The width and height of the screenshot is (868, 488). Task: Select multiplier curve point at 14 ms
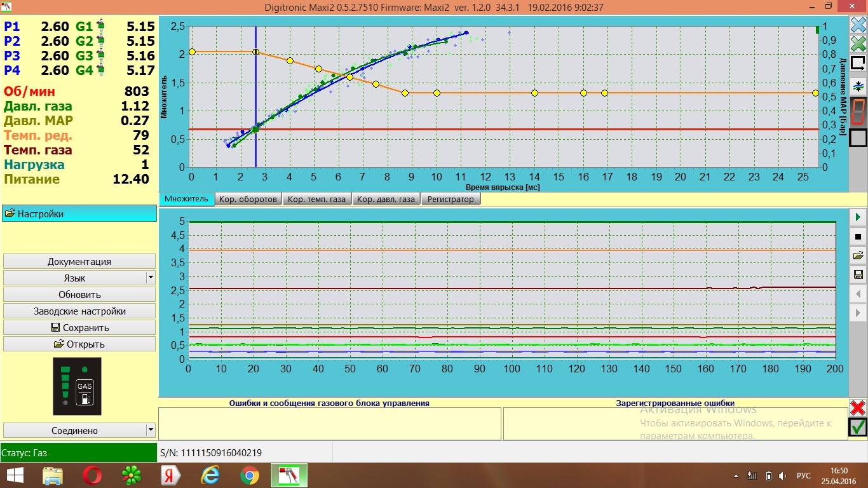pos(534,93)
